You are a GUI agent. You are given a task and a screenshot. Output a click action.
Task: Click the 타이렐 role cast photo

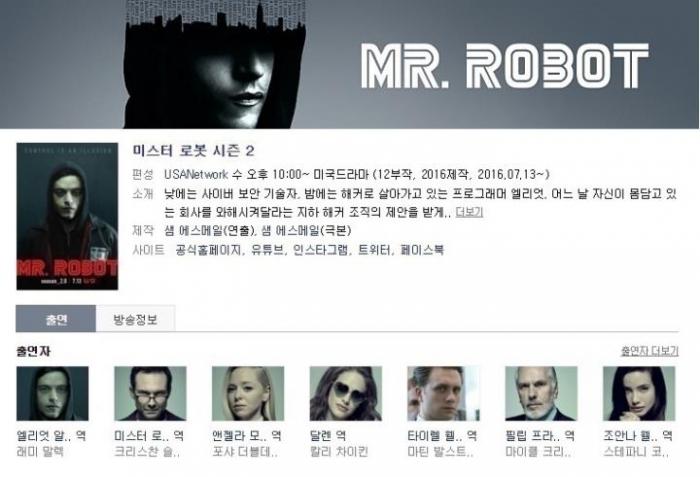pos(443,393)
